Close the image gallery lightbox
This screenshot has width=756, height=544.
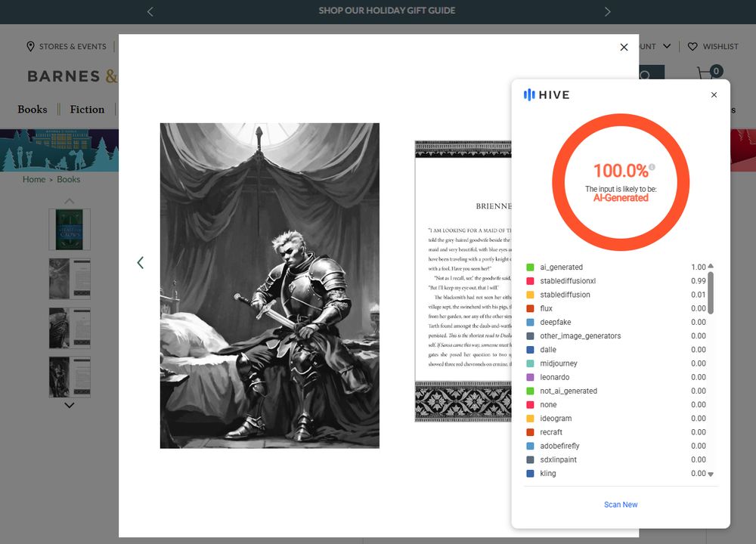click(624, 47)
